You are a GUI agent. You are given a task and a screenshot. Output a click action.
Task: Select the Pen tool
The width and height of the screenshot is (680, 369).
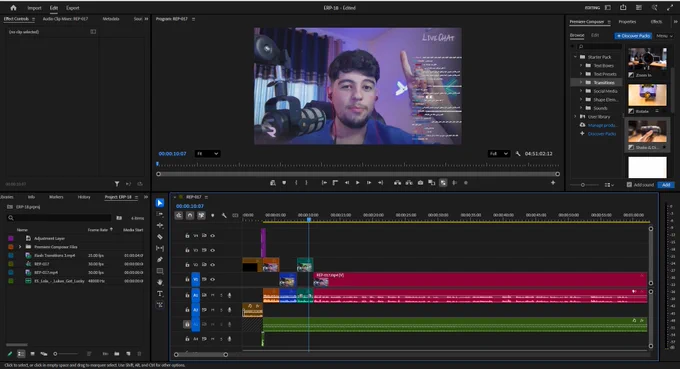click(x=160, y=259)
